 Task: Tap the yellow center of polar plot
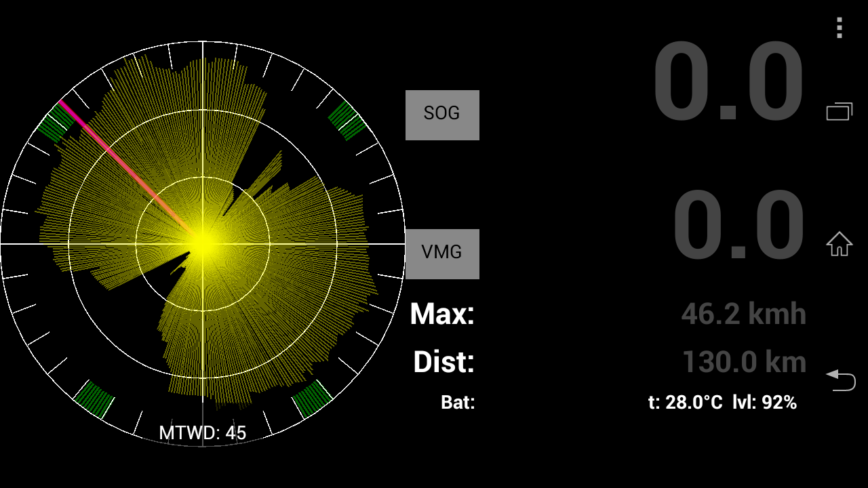point(203,243)
